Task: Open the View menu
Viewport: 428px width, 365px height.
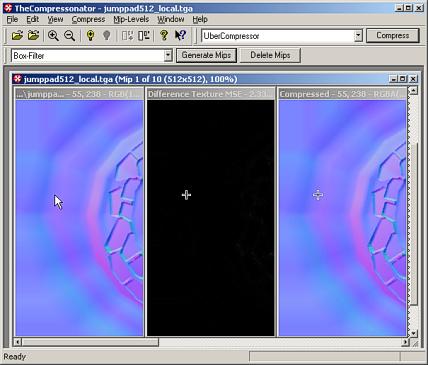Action: [55, 19]
